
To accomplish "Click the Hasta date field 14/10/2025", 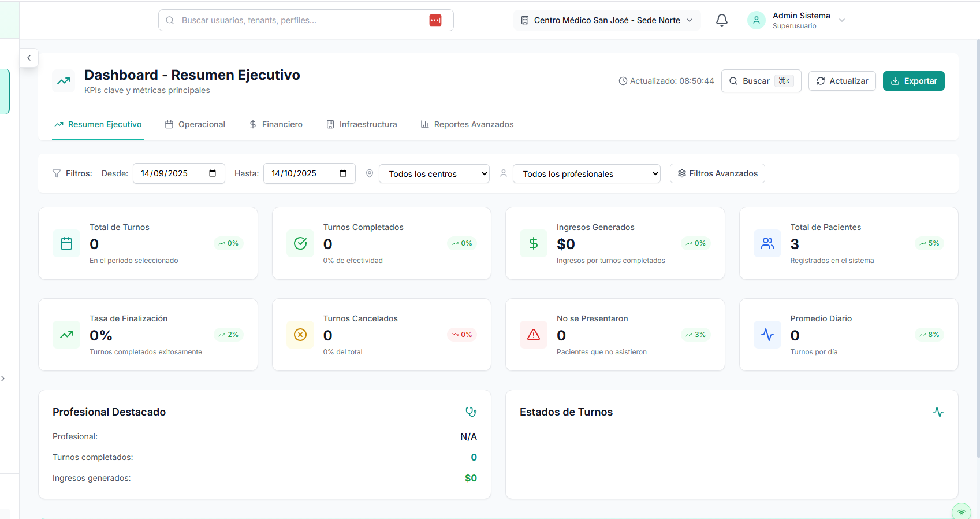I will coord(310,173).
